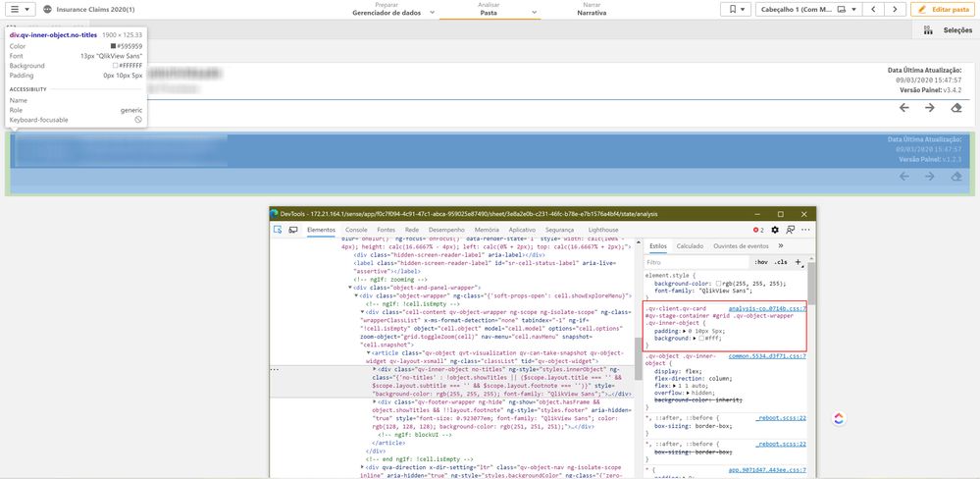The height and width of the screenshot is (479, 980).
Task: Click the Editar pasta button
Action: (x=943, y=10)
